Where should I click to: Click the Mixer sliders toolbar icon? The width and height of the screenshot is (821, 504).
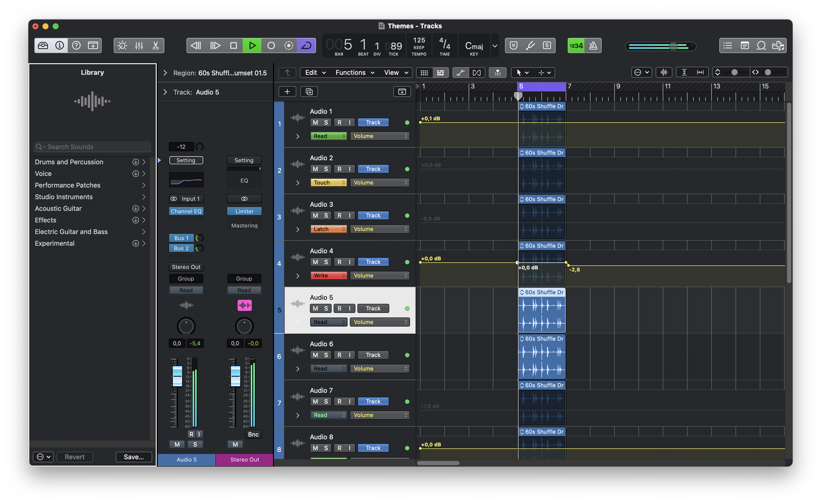[x=139, y=46]
